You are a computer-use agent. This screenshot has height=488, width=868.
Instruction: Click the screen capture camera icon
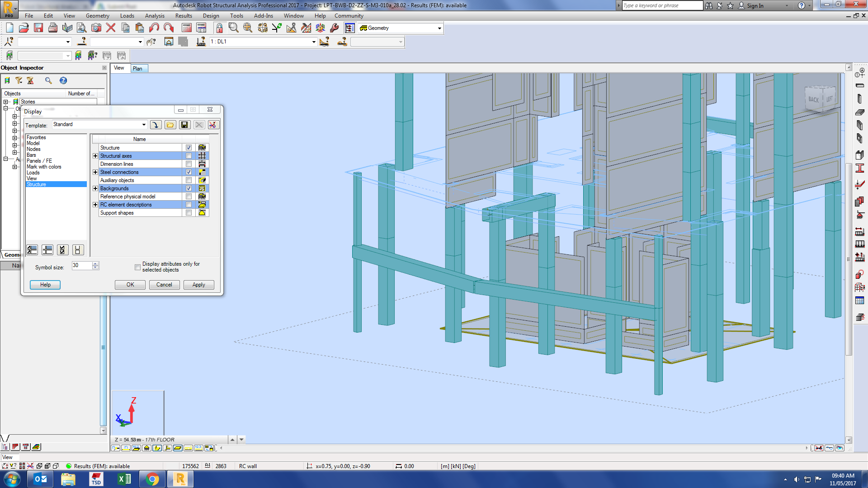96,28
